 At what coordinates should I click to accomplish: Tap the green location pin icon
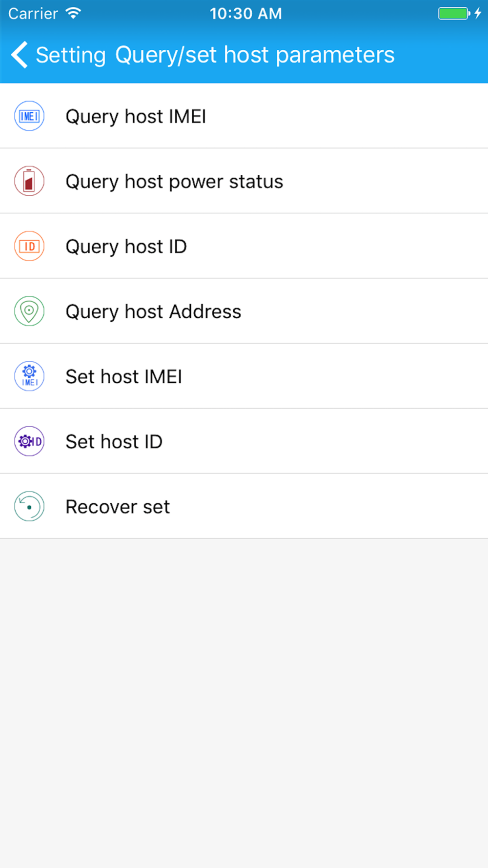pos(29,311)
